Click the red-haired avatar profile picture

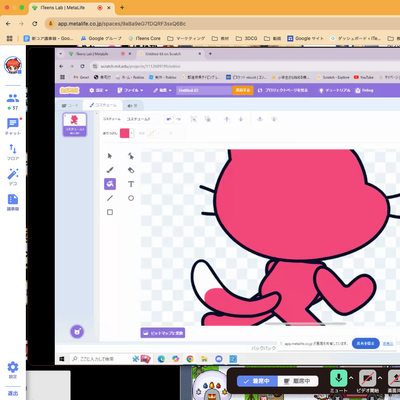[13, 65]
